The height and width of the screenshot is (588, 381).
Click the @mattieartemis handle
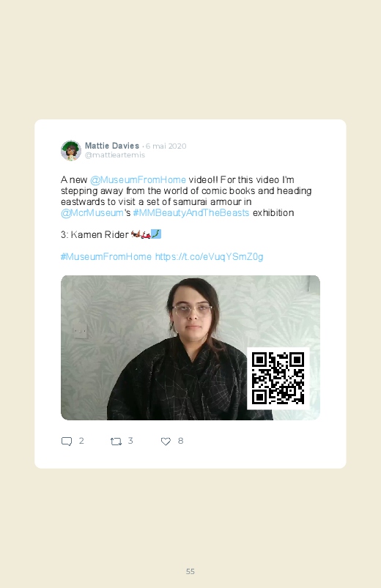point(115,155)
